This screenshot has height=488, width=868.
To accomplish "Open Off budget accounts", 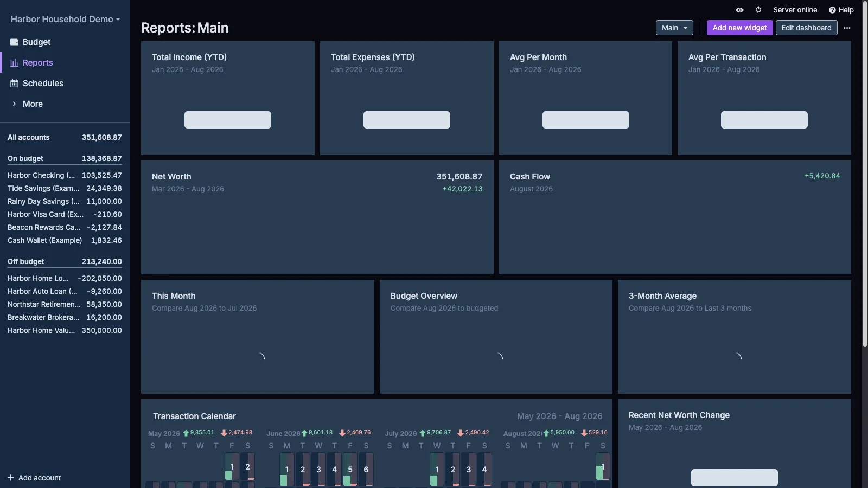I will [65, 262].
